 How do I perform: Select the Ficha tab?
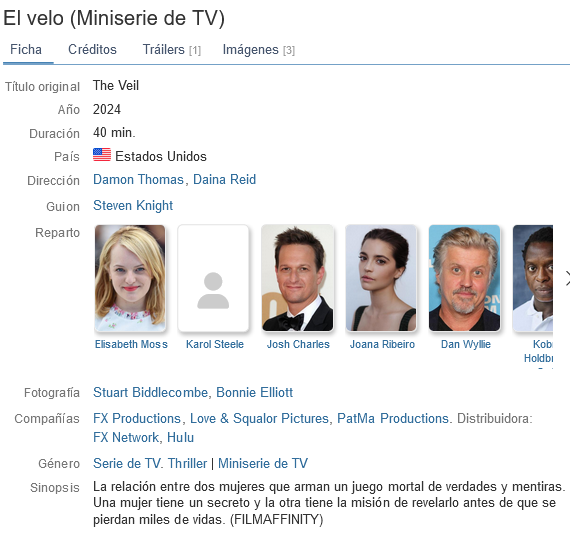click(26, 49)
